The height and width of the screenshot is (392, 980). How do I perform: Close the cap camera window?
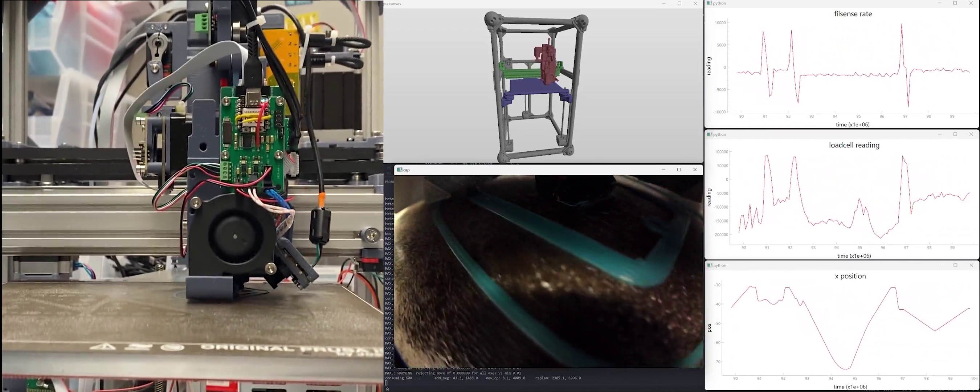point(695,170)
